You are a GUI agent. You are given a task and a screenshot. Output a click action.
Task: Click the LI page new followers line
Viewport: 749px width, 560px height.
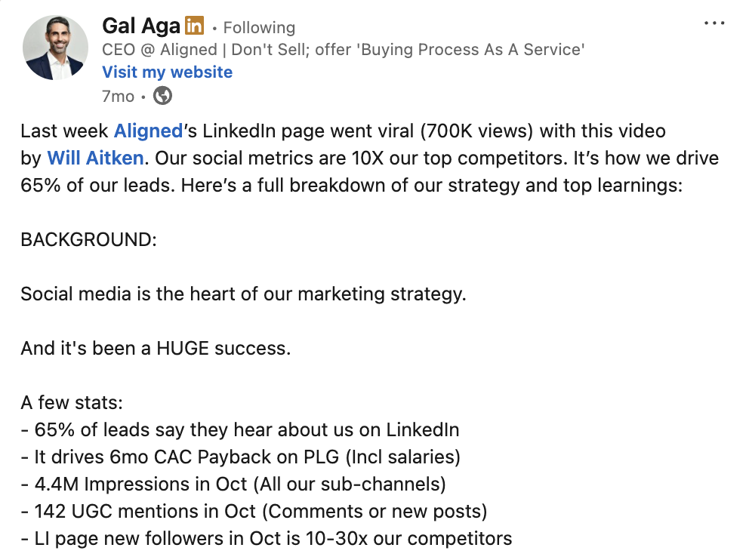coord(266,539)
